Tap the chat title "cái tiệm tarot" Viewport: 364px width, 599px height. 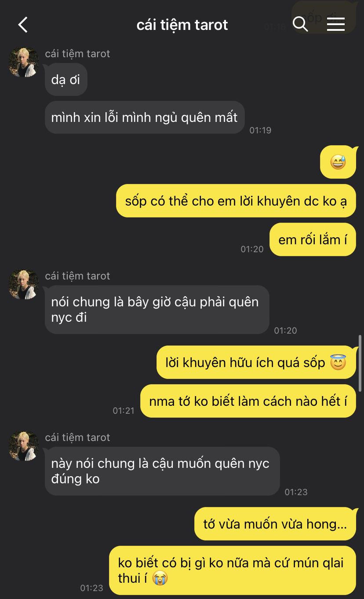[182, 25]
